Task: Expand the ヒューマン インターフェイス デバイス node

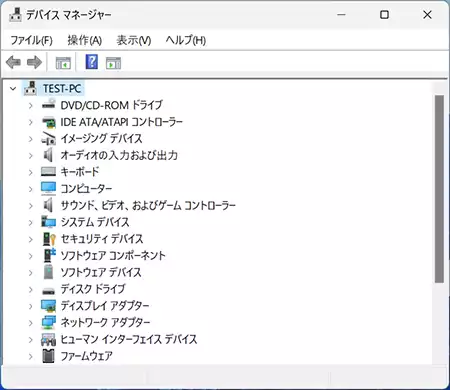Action: (31, 340)
